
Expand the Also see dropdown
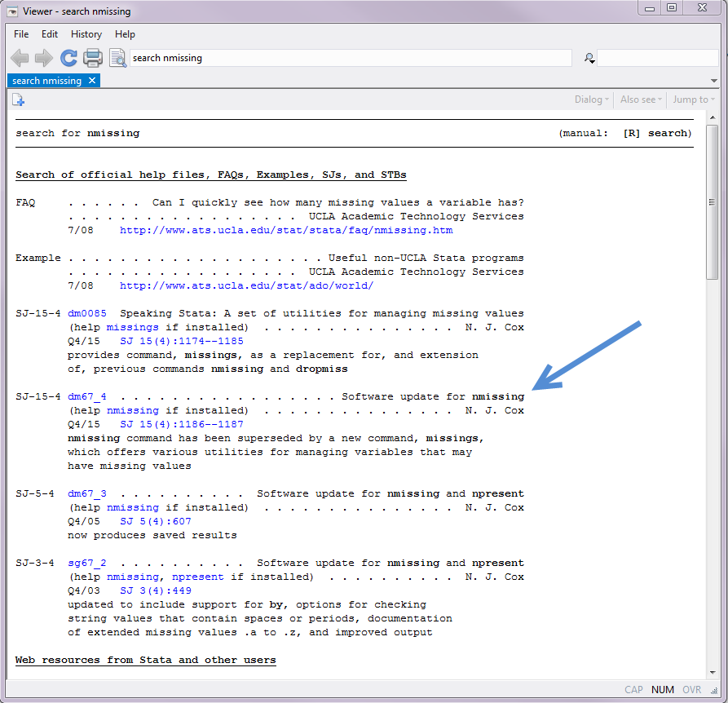tap(641, 99)
